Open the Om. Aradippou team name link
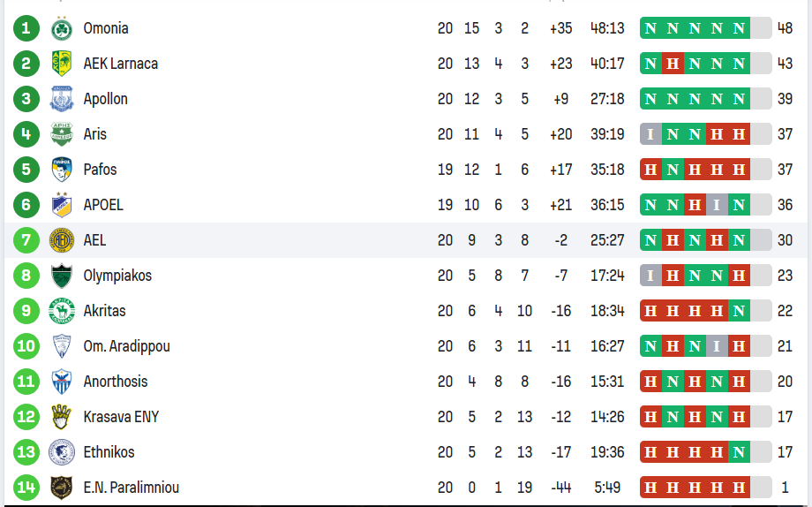 pyautogui.click(x=126, y=346)
